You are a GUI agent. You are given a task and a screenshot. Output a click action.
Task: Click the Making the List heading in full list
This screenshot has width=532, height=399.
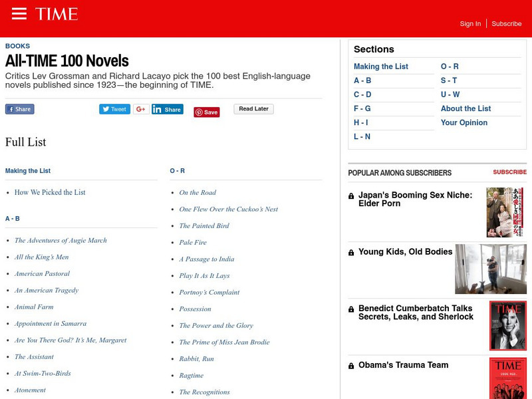pos(28,171)
